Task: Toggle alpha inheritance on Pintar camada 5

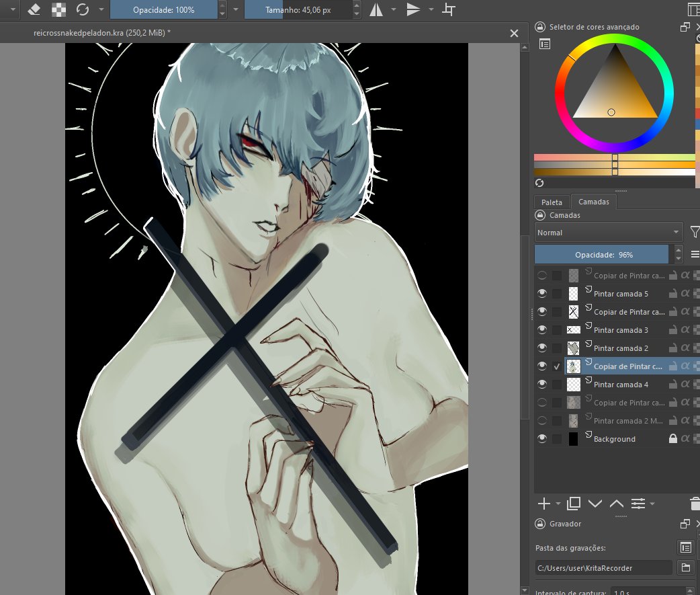Action: point(685,294)
